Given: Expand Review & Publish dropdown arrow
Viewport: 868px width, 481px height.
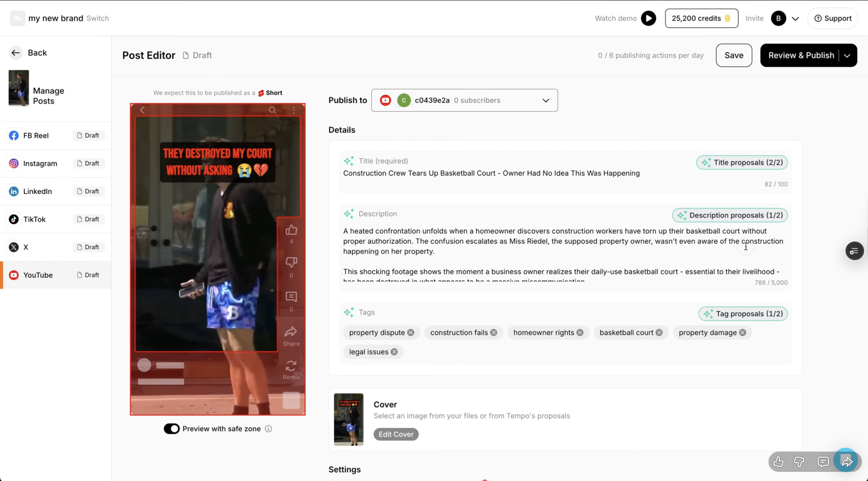Looking at the screenshot, I should click(847, 56).
